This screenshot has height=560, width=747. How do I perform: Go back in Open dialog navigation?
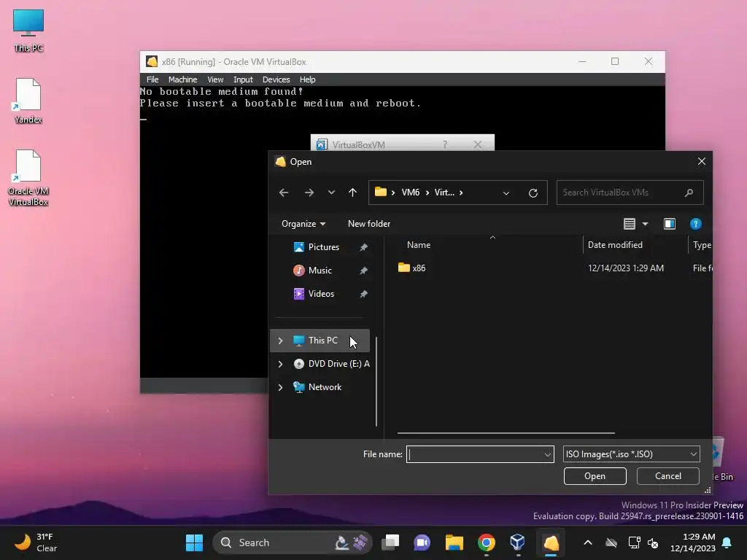point(284,192)
